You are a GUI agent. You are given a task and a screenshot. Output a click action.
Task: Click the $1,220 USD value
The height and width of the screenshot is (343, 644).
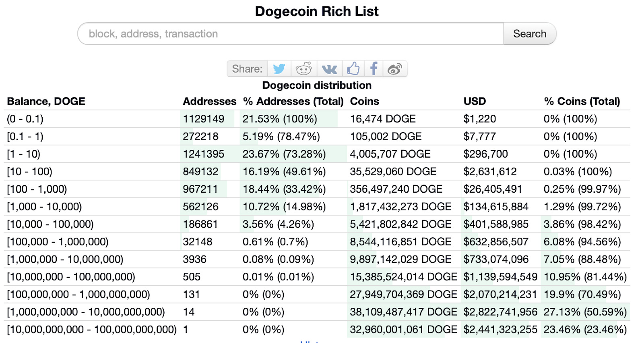pyautogui.click(x=480, y=119)
